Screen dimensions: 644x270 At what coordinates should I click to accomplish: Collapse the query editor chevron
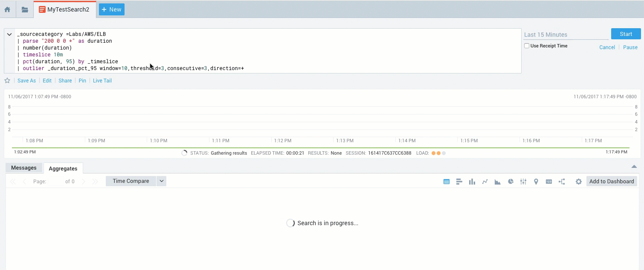[9, 34]
